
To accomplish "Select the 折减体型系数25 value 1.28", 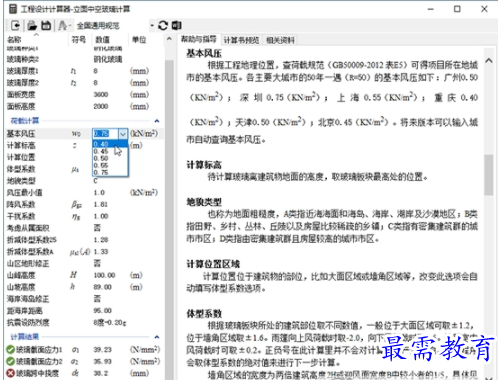I will [101, 240].
